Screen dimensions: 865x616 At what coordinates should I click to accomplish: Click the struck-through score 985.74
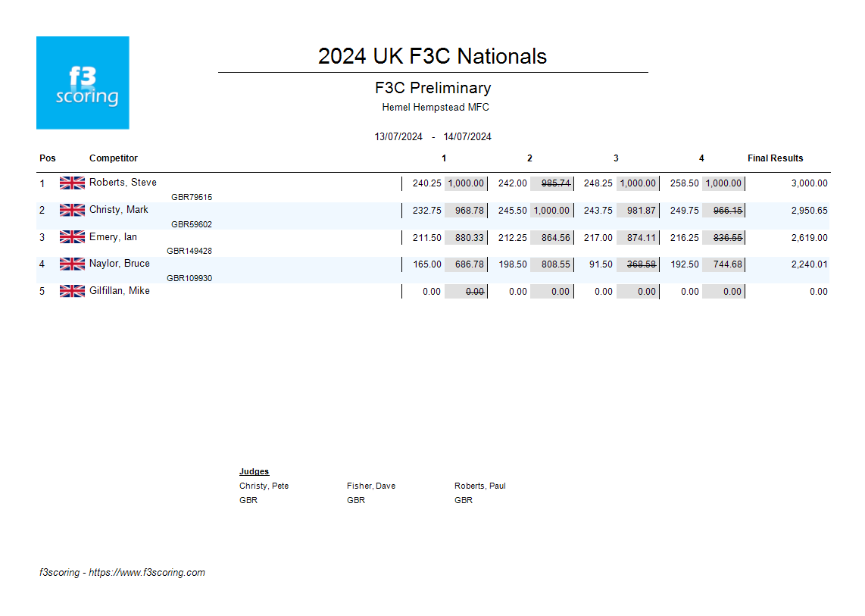point(555,183)
